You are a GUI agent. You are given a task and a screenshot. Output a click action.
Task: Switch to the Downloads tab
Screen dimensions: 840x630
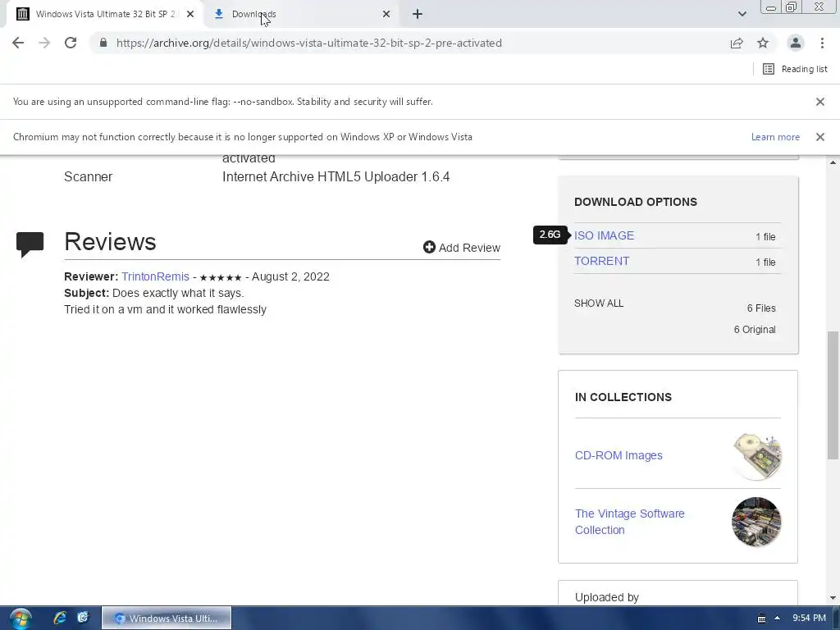pyautogui.click(x=302, y=15)
